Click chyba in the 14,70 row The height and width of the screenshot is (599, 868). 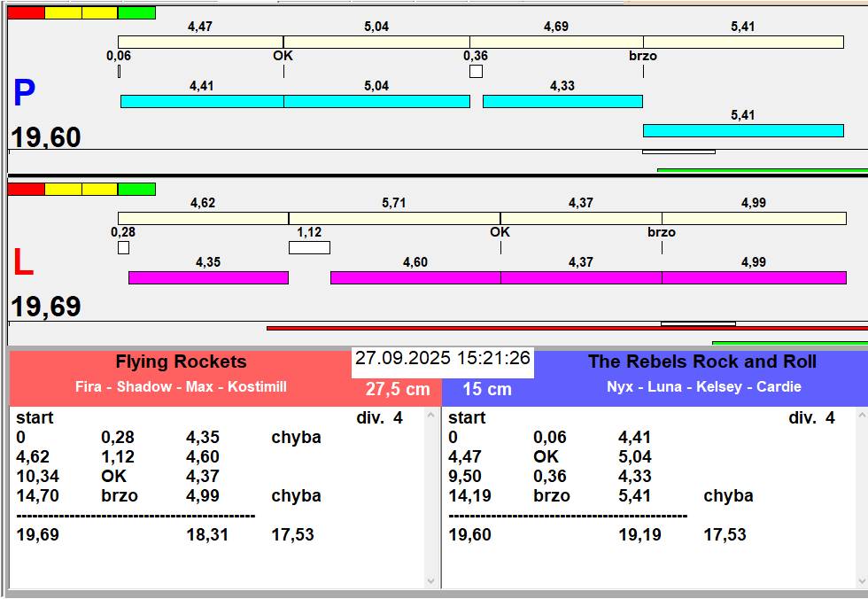[x=296, y=496]
